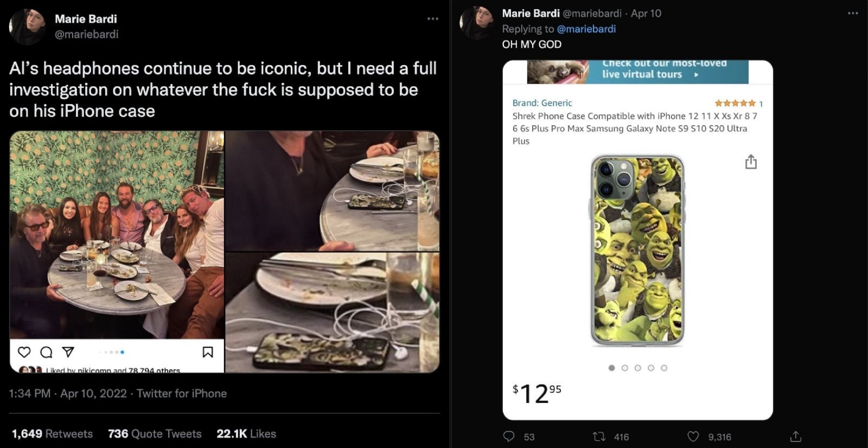This screenshot has height=448, width=868.
Task: View the 1,649 Retweets list
Action: point(52,434)
